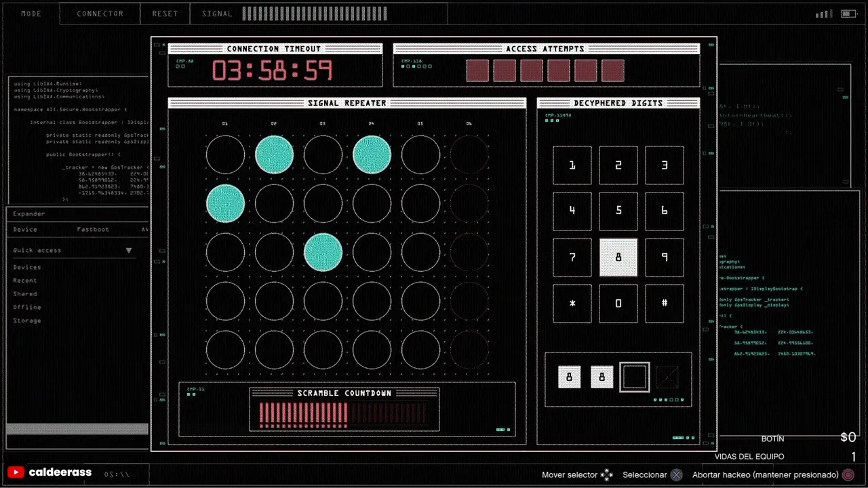Click the D-pad Mover selector icon

pyautogui.click(x=607, y=475)
